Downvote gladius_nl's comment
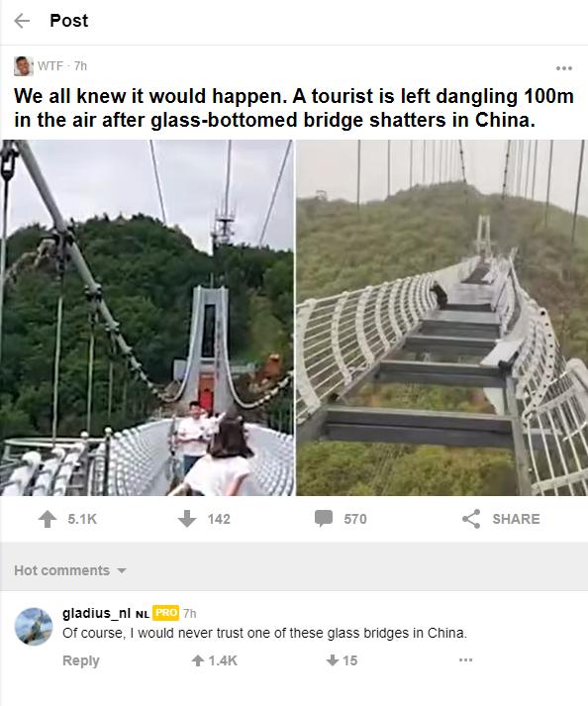The height and width of the screenshot is (706, 588). (x=332, y=660)
